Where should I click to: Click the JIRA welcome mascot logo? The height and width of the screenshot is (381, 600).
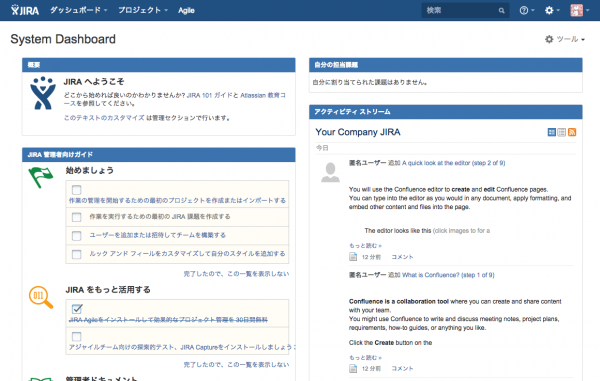[x=43, y=93]
